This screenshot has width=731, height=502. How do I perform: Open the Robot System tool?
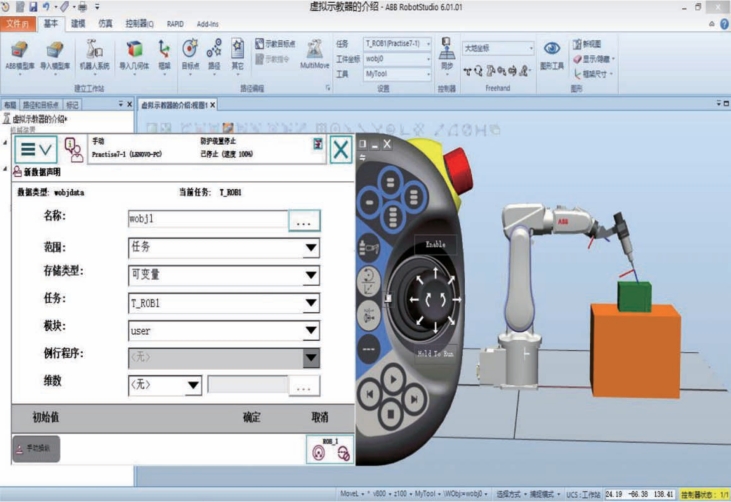pos(93,54)
